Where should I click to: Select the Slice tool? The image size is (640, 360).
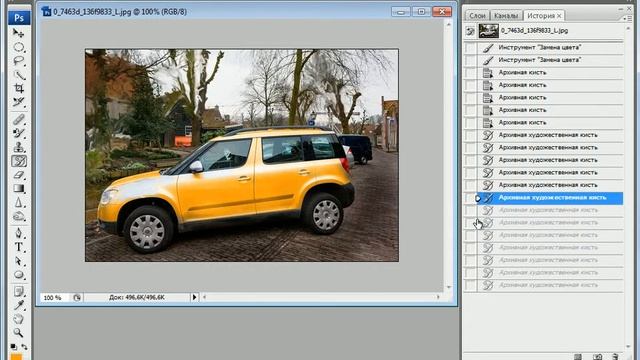[x=18, y=102]
